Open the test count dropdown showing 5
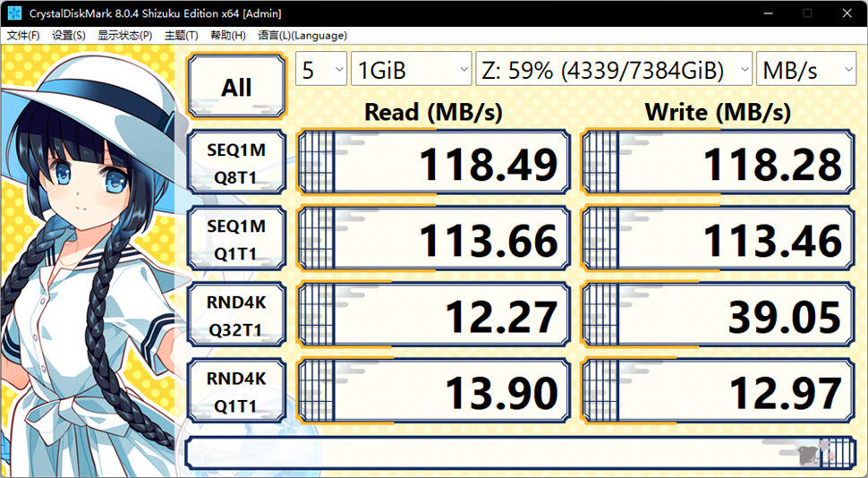Screen dimensions: 868x478 click(x=321, y=69)
